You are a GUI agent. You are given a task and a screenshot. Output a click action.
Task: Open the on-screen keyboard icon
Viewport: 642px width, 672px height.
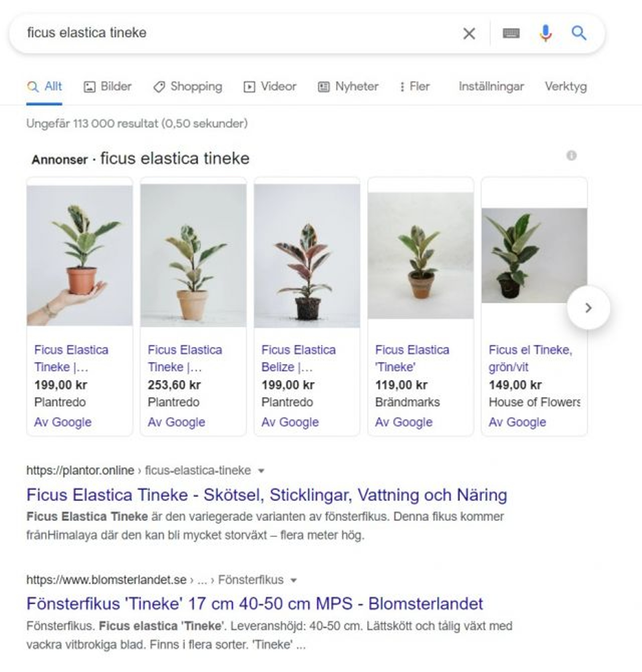(x=511, y=33)
